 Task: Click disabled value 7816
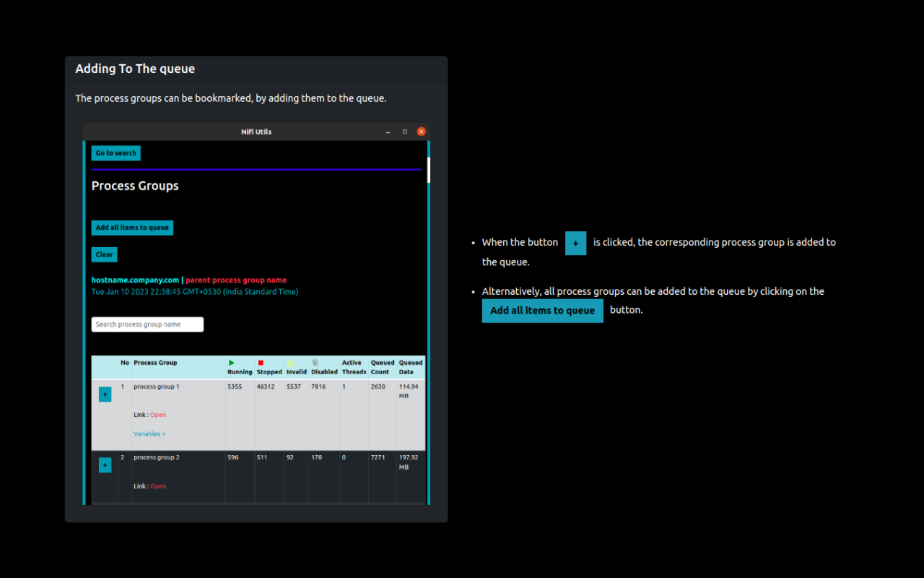(318, 387)
